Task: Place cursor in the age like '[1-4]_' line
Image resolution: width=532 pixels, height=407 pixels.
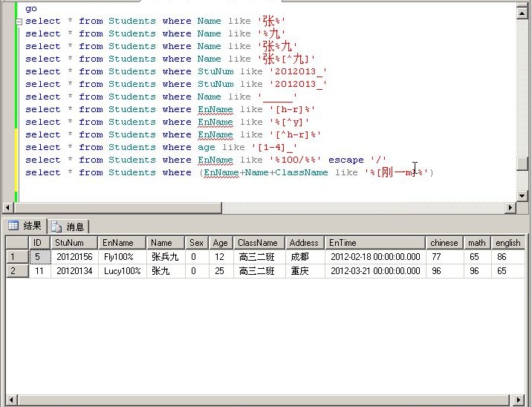Action: click(161, 147)
